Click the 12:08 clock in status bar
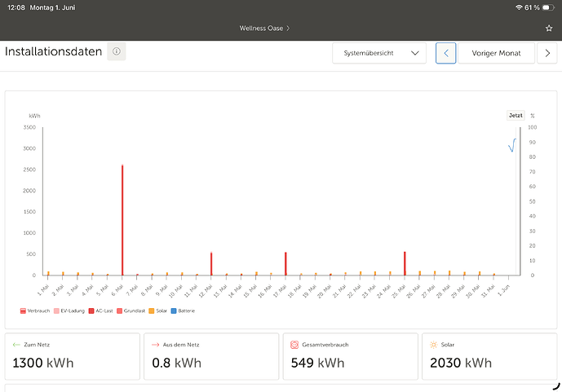The height and width of the screenshot is (392, 562). tap(16, 7)
